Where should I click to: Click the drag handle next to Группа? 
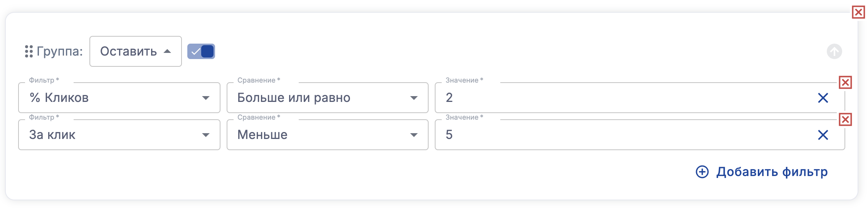pyautogui.click(x=29, y=51)
